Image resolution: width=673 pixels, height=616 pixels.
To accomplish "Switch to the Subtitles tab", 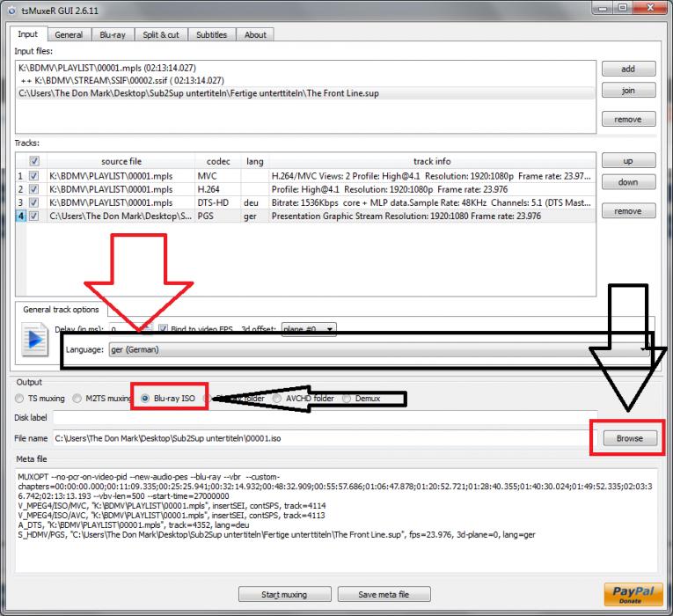I will (212, 35).
